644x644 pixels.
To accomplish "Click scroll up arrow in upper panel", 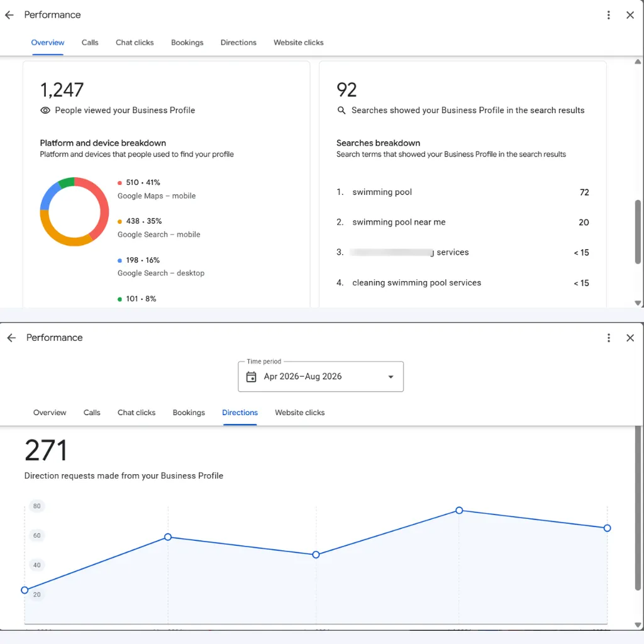I will [x=638, y=62].
